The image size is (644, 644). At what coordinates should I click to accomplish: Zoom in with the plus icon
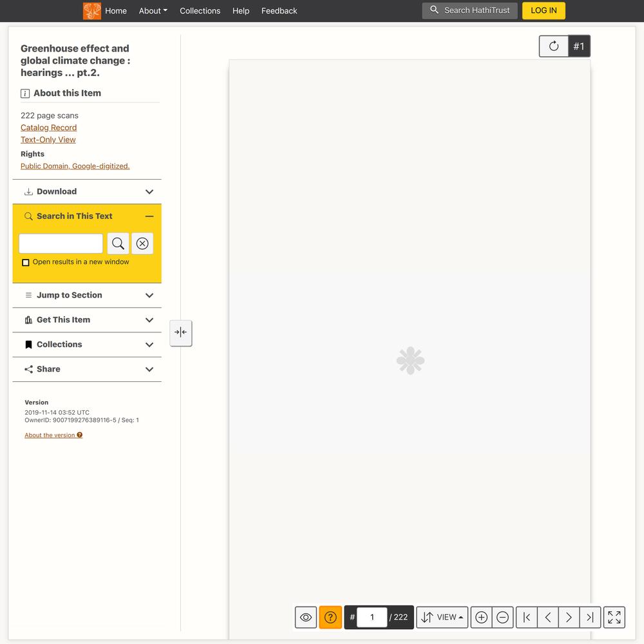coord(481,617)
